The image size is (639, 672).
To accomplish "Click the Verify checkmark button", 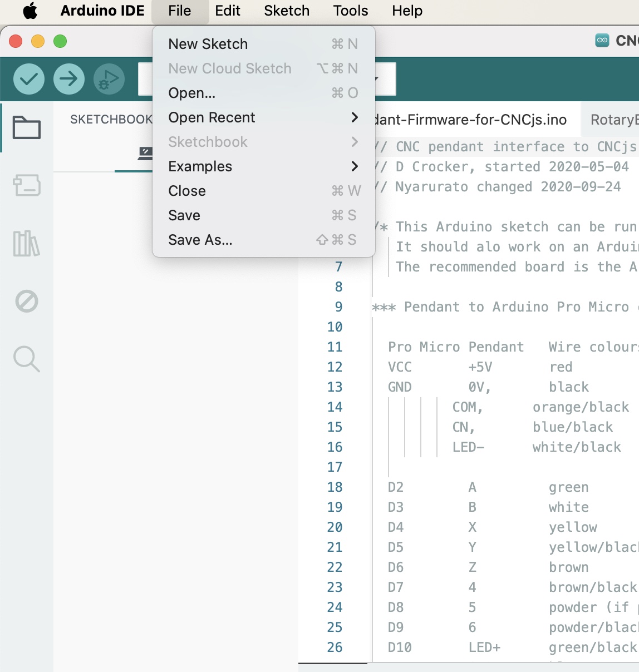I will tap(29, 79).
